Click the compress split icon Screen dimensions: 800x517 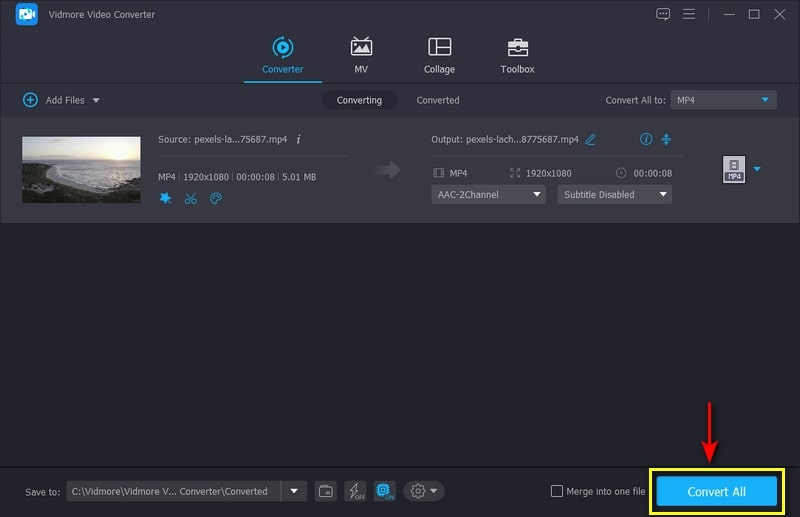click(x=666, y=139)
